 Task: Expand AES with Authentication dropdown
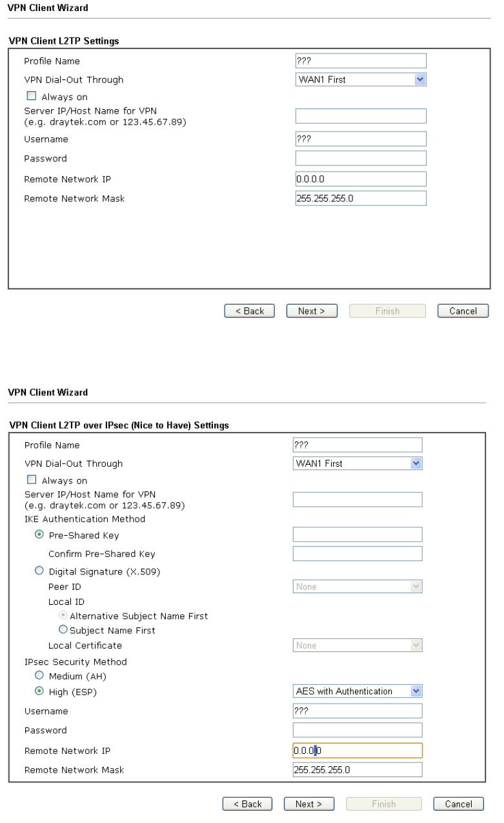tap(357, 691)
